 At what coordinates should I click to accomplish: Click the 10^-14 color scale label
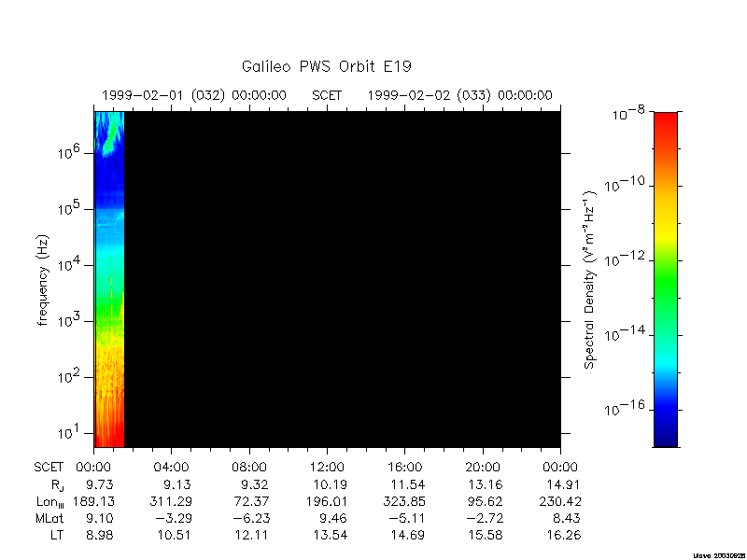click(624, 333)
